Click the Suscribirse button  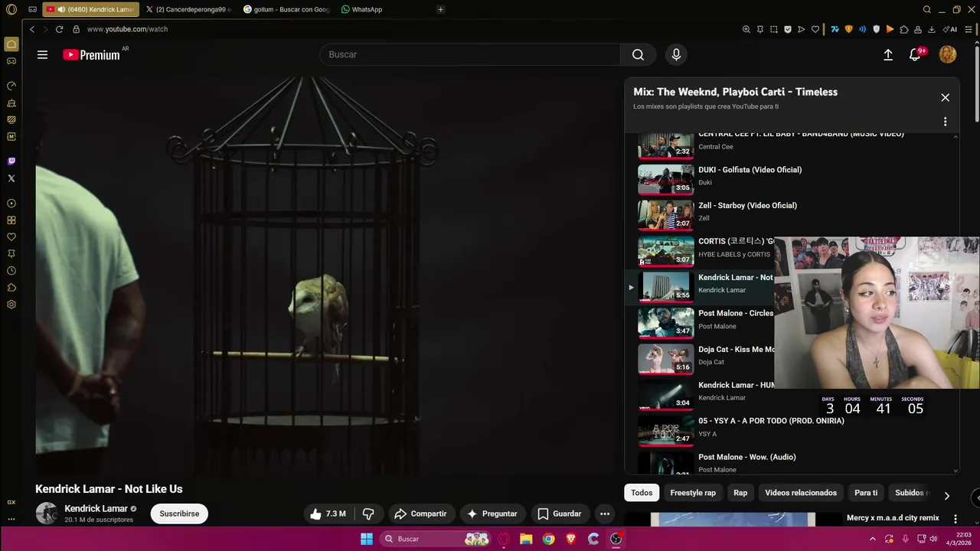tap(179, 514)
